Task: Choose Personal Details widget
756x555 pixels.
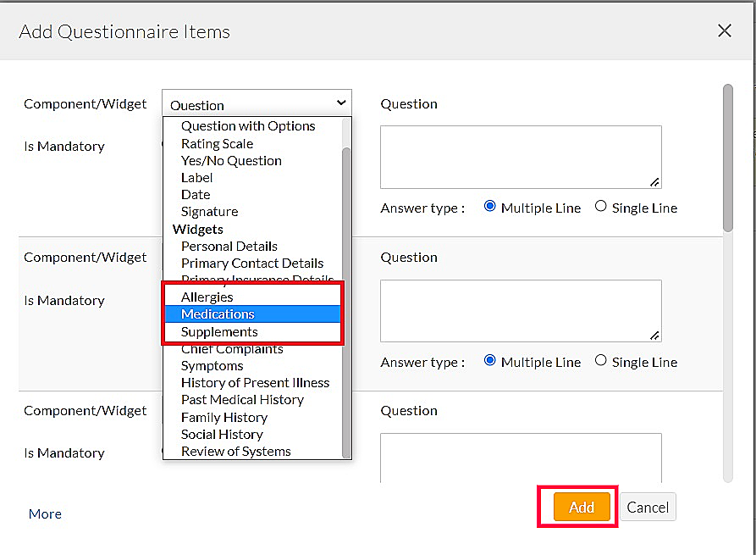Action: click(x=229, y=246)
